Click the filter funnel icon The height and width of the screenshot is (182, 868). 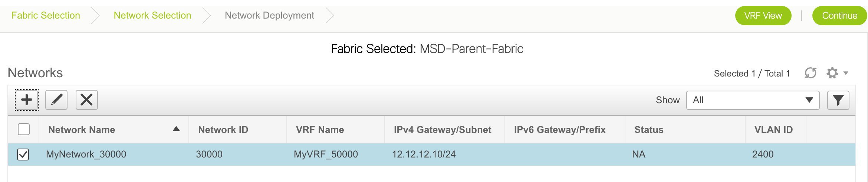(x=838, y=100)
